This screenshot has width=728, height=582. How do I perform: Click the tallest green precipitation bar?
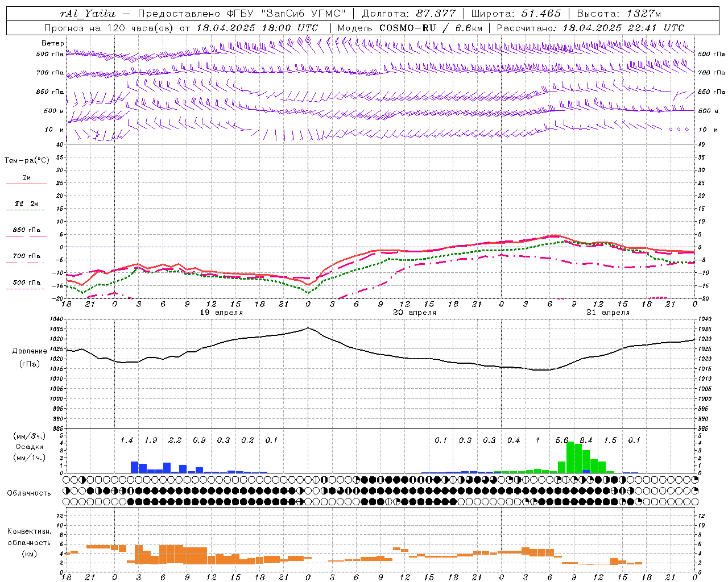570,457
